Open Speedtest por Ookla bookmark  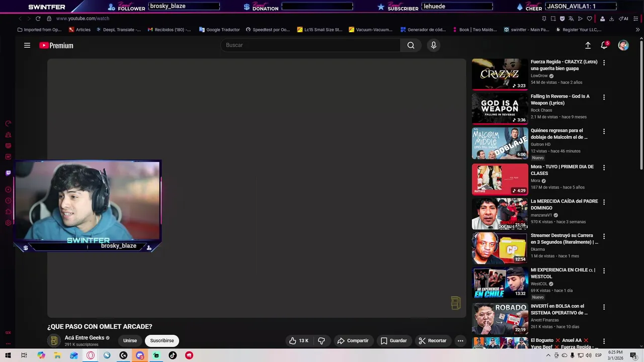coord(268,30)
